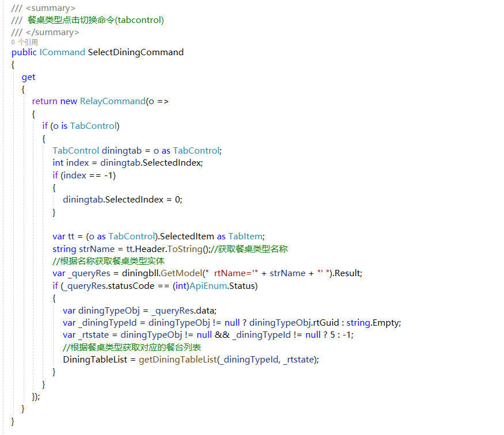This screenshot has width=504, height=435.
Task: Click the red string literal rtName='
Action: point(236,273)
